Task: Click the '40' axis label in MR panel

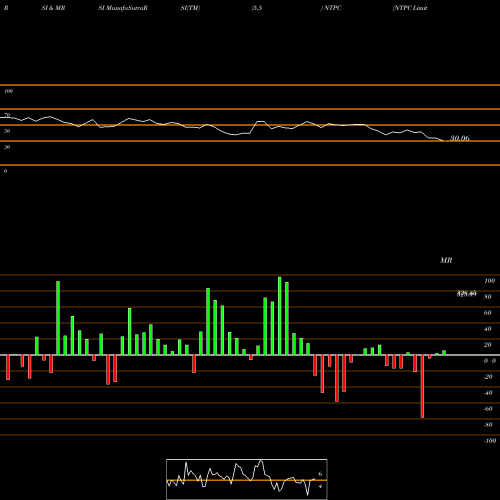Action: 488,329
